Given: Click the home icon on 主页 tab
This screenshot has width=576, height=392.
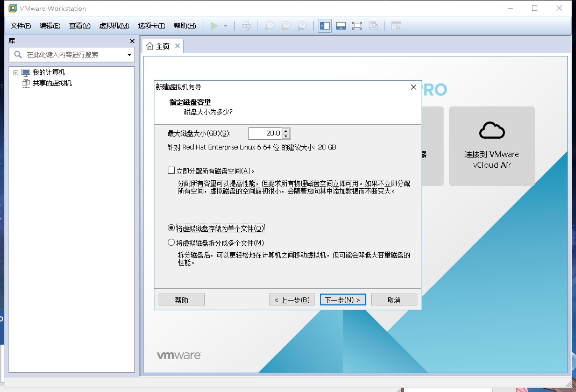Looking at the screenshot, I should [x=150, y=46].
